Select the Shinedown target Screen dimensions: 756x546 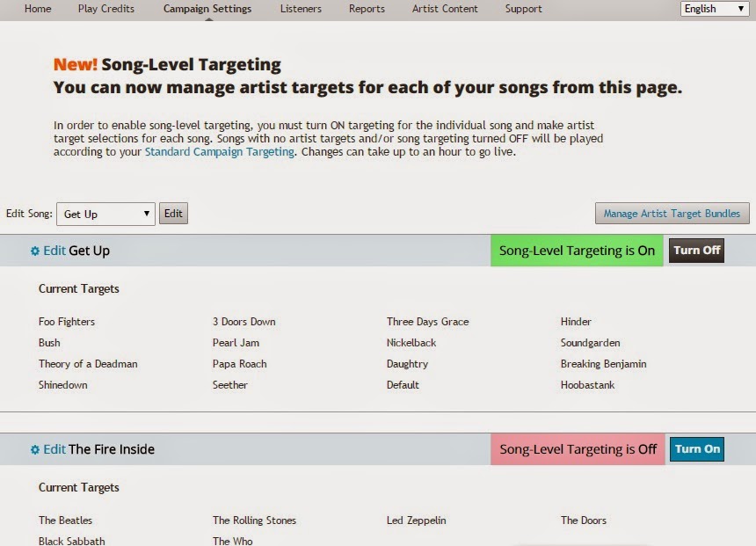point(62,385)
